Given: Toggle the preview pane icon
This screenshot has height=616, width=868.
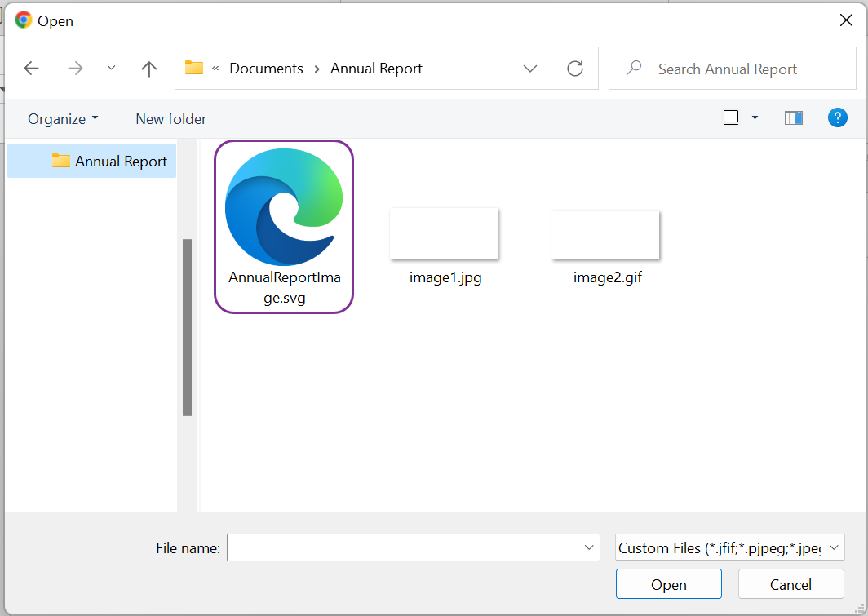Looking at the screenshot, I should 793,117.
